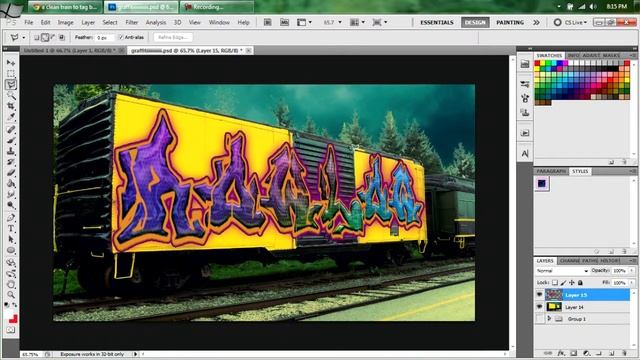Toggle lock image pixels brush icon
640x360 pixels.
pyautogui.click(x=563, y=282)
